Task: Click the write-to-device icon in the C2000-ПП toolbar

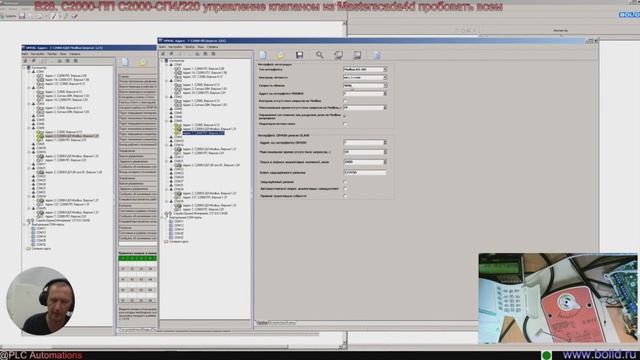Action: click(x=357, y=55)
